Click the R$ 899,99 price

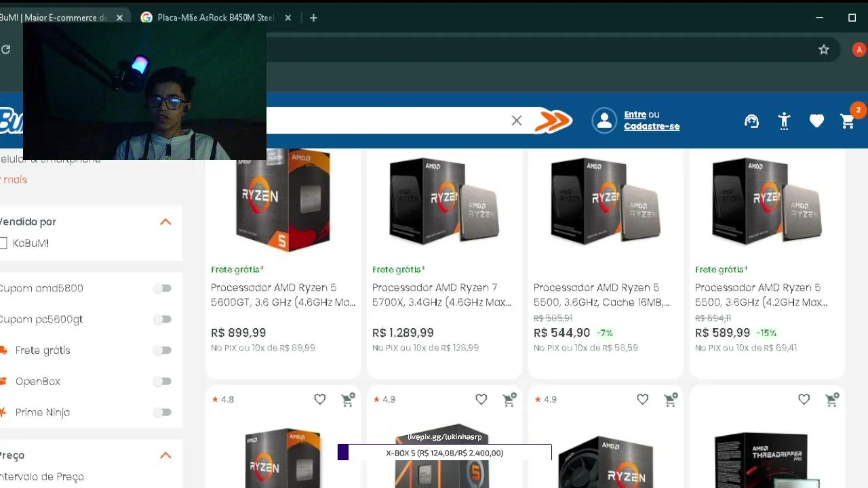click(239, 333)
